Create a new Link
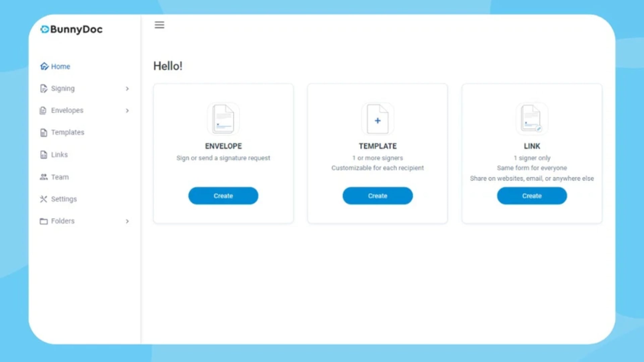Image resolution: width=644 pixels, height=362 pixels. coord(532,195)
